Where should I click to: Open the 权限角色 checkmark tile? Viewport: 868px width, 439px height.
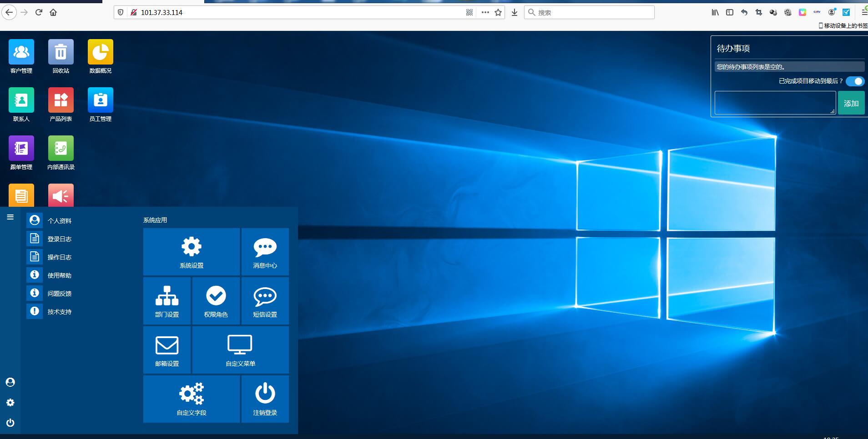216,301
